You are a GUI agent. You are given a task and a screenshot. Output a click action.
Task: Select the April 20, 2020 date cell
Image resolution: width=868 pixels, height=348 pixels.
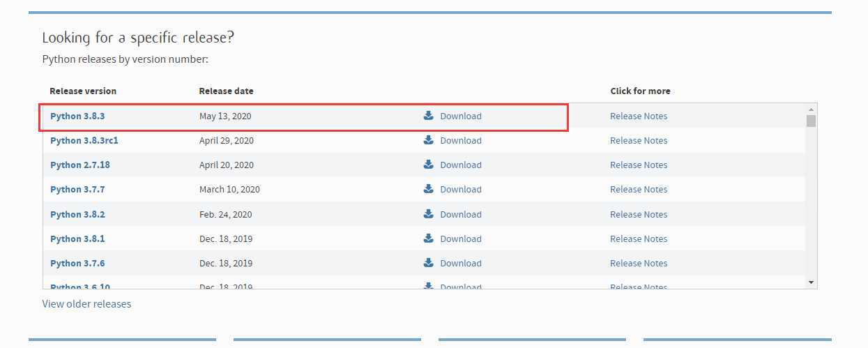coord(227,165)
